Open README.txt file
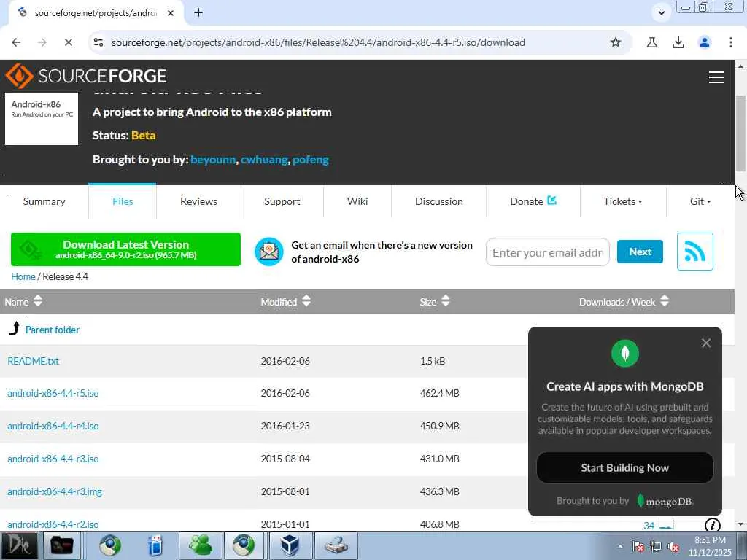This screenshot has height=560, width=747. click(33, 361)
